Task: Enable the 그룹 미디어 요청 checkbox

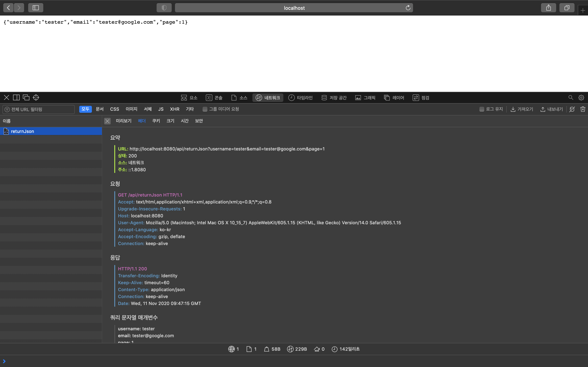Action: [205, 109]
